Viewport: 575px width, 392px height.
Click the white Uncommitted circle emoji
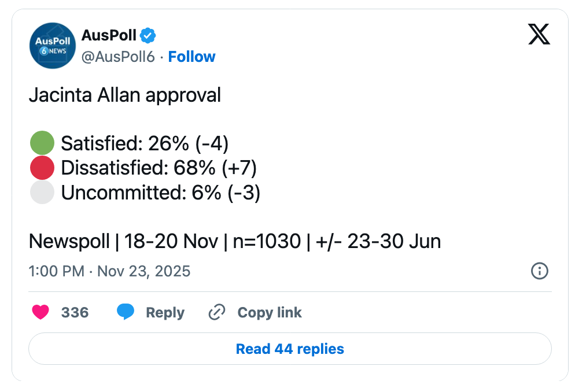[x=42, y=193]
